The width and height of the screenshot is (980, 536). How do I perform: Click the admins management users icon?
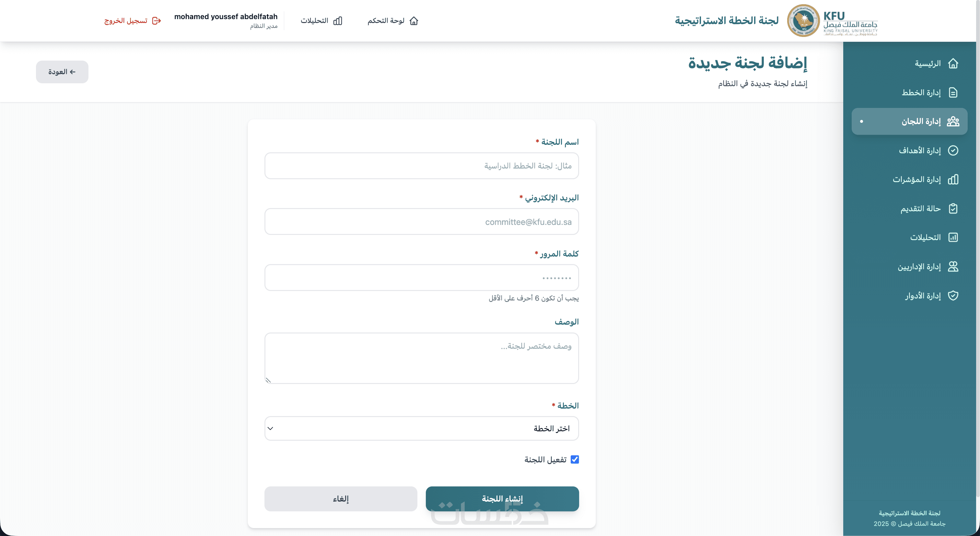pyautogui.click(x=952, y=267)
